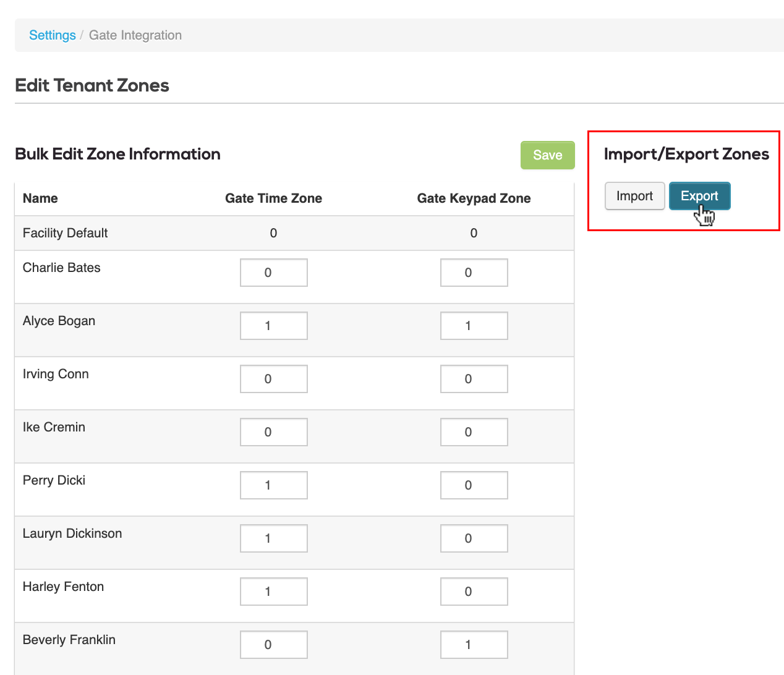Select Ike Cremin's Gate Keypad Zone field

[474, 431]
